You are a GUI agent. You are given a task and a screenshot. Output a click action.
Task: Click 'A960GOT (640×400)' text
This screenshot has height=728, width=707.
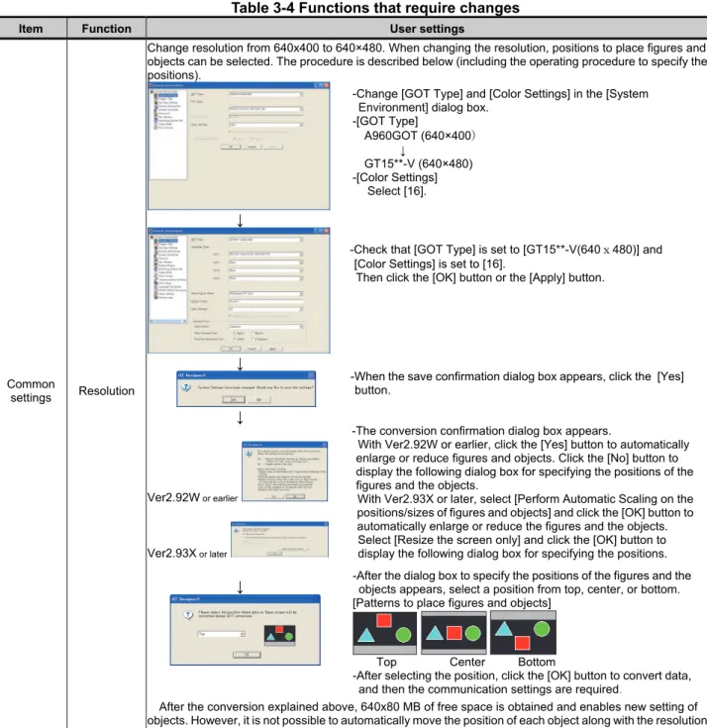coord(420,136)
